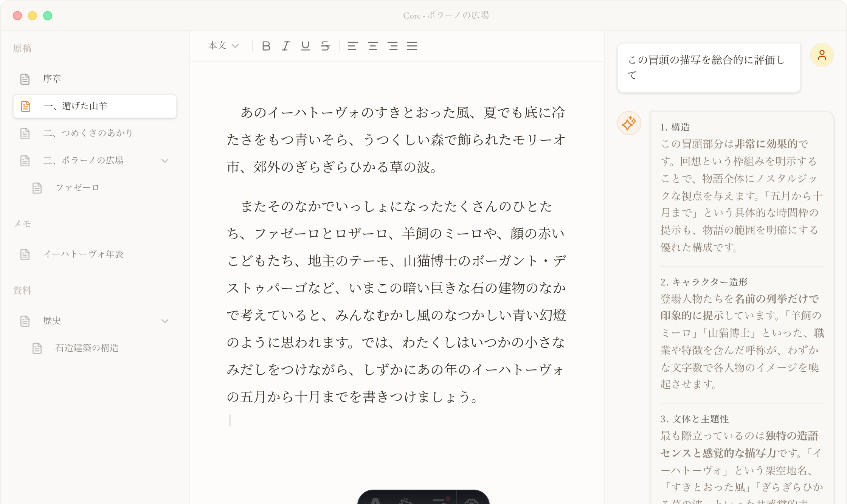Justify the text alignment
847x504 pixels.
pyautogui.click(x=413, y=46)
